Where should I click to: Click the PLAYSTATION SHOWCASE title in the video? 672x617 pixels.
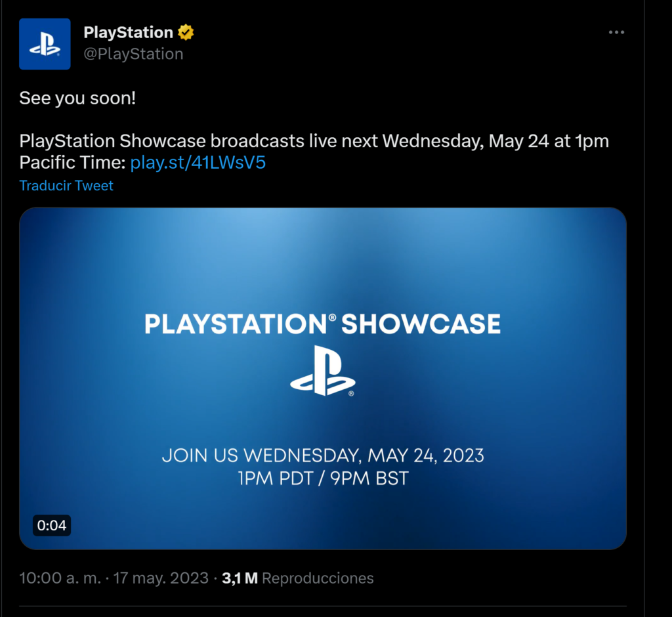click(322, 324)
